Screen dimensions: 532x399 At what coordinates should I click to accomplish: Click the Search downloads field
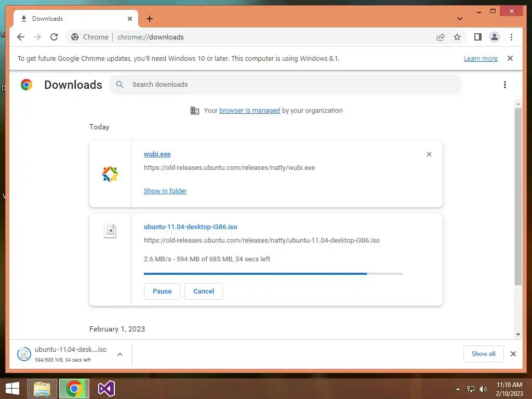point(285,85)
